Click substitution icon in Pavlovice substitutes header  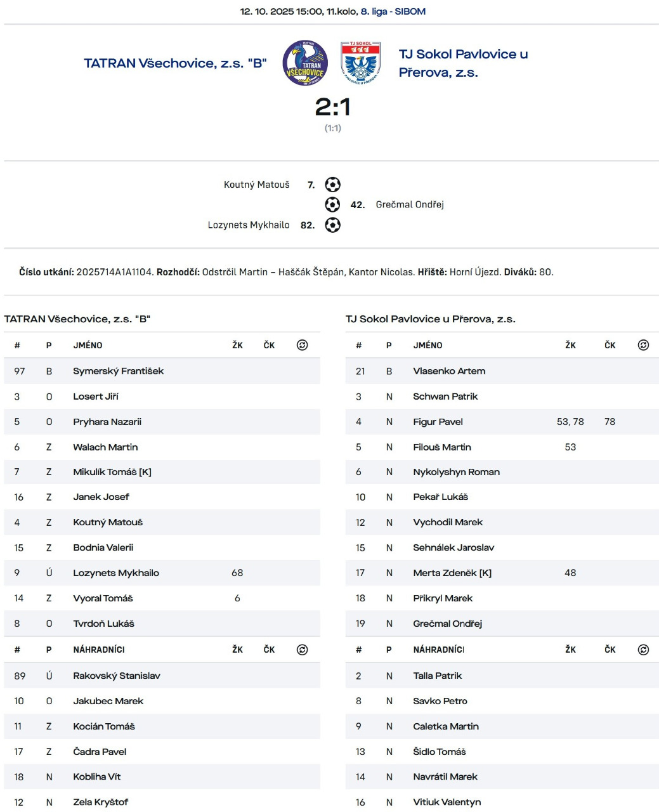643,650
